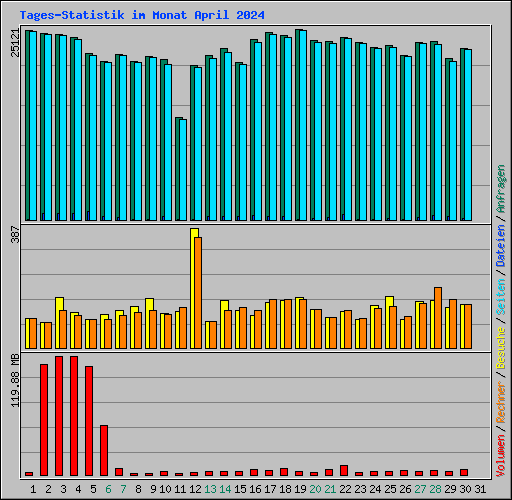Click the 25121 axis value label
Screen dimensions: 512x500
click(15, 43)
